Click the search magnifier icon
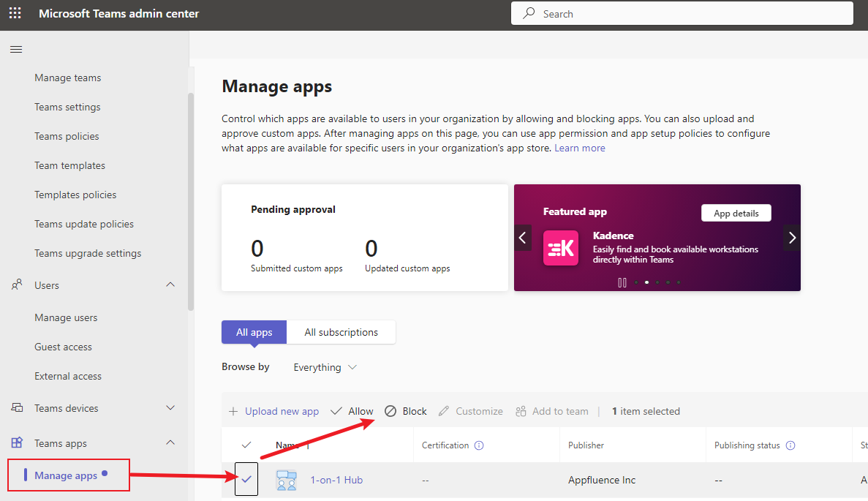The height and width of the screenshot is (501, 868). [529, 12]
